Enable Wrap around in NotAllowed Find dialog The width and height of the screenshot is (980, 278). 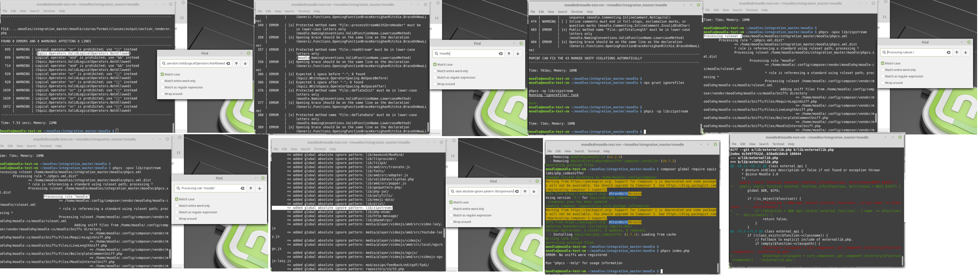tap(162, 94)
